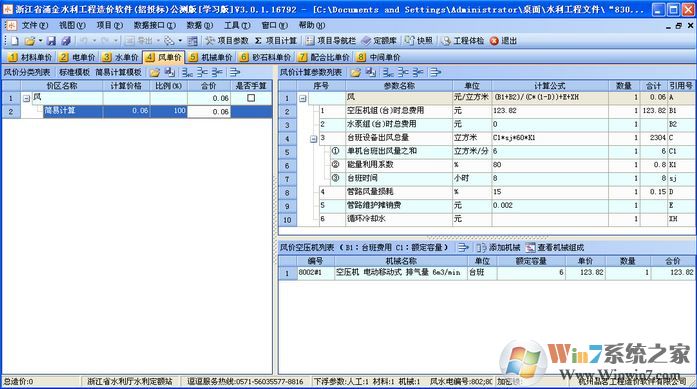Check the 是否手算 box for 风 row
This screenshot has height=389, width=697.
coord(251,98)
